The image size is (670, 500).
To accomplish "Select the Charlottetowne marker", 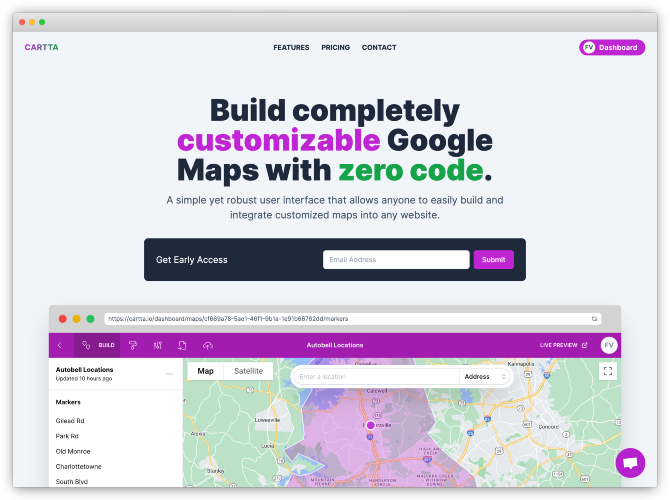I will click(79, 467).
